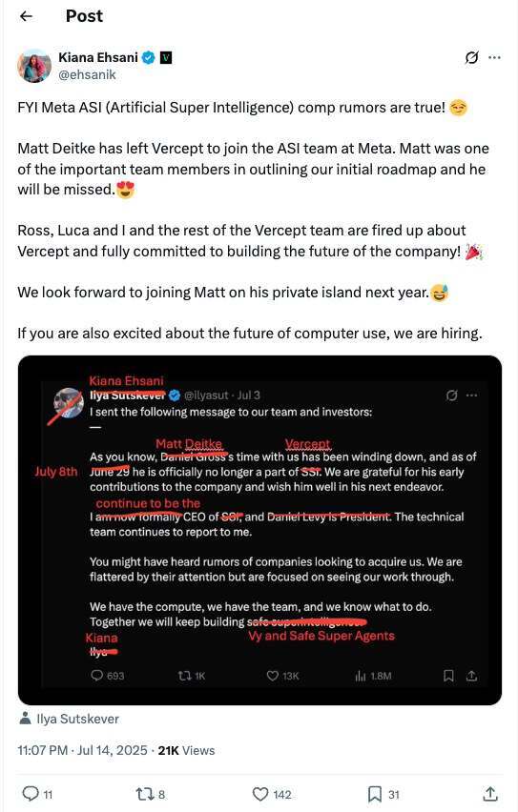Click the heart icon in embedded image
The image size is (518, 812).
pyautogui.click(x=273, y=676)
